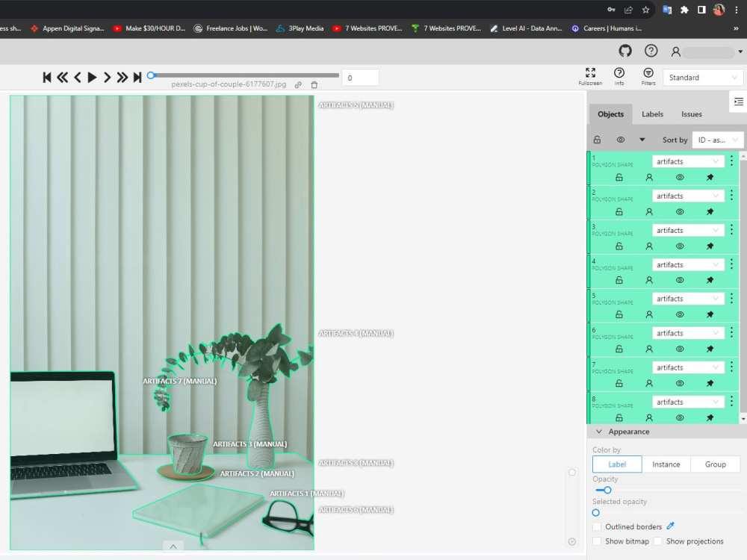Image resolution: width=747 pixels, height=560 pixels.
Task: Color by Label option
Action: click(x=617, y=464)
